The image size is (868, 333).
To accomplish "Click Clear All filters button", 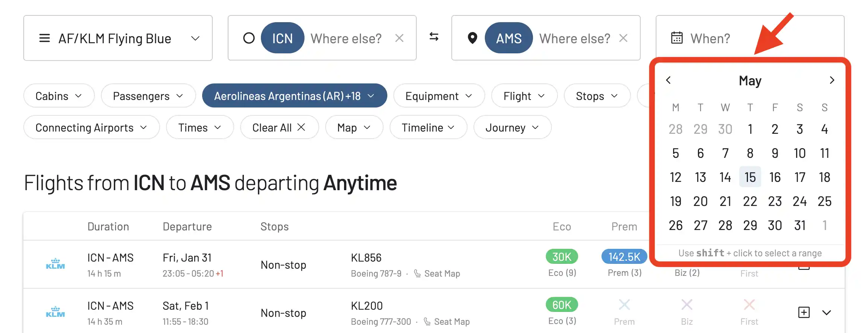I will click(279, 127).
